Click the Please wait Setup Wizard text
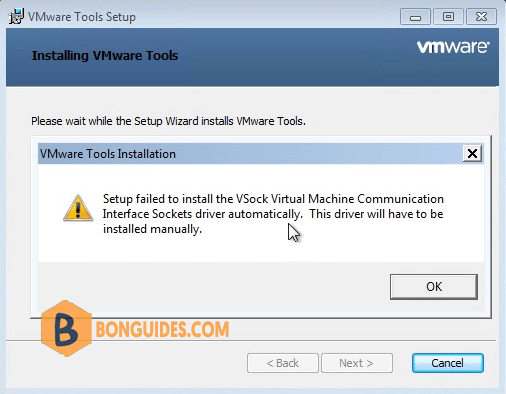Viewport: 506px width, 394px height. click(x=168, y=121)
